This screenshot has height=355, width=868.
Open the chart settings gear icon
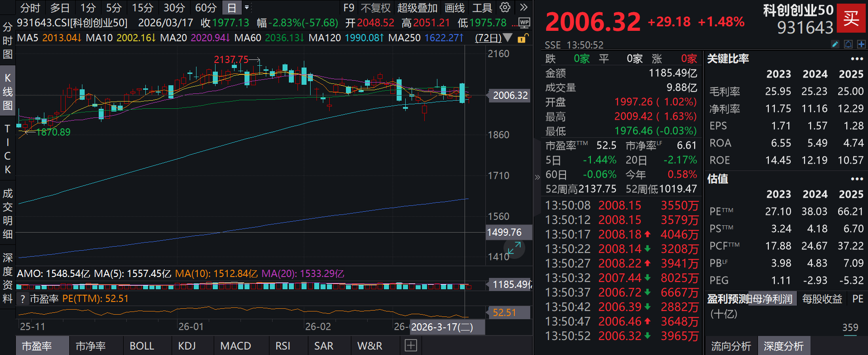(x=505, y=7)
